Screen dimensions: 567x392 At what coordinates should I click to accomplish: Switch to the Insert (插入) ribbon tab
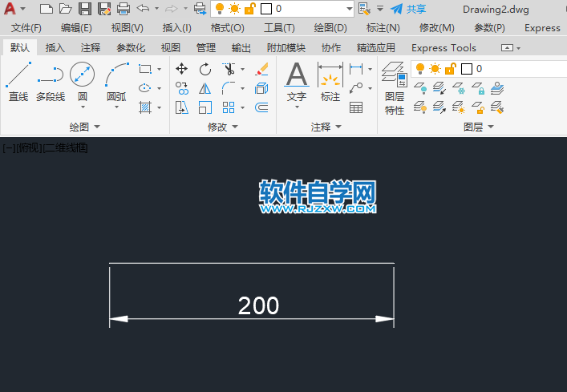(x=55, y=47)
